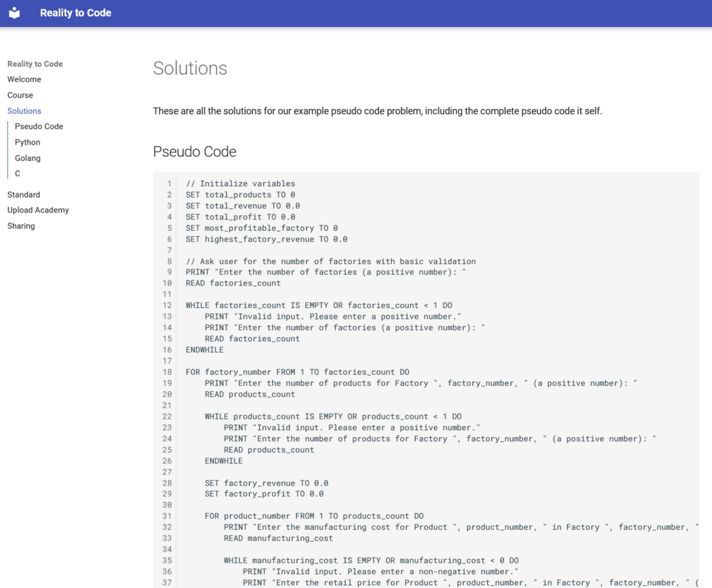
Task: Click the intro paragraph about solutions
Action: coord(377,111)
